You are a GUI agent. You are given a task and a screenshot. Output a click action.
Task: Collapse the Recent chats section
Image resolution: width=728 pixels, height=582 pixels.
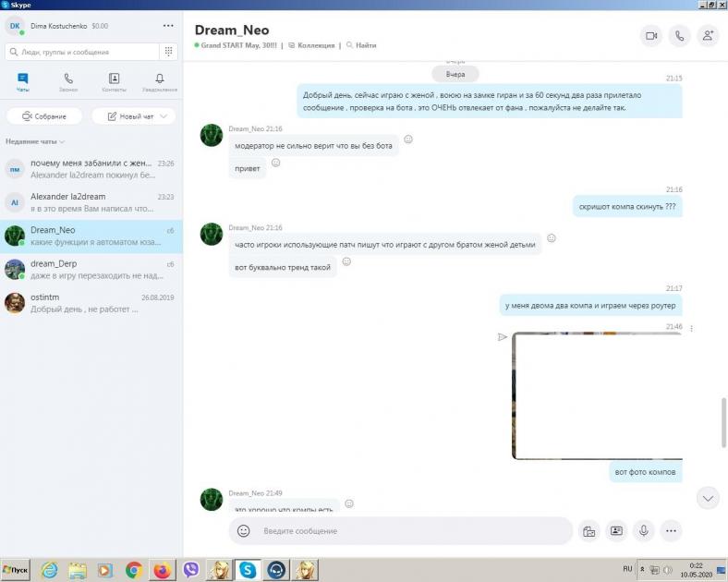click(x=36, y=141)
